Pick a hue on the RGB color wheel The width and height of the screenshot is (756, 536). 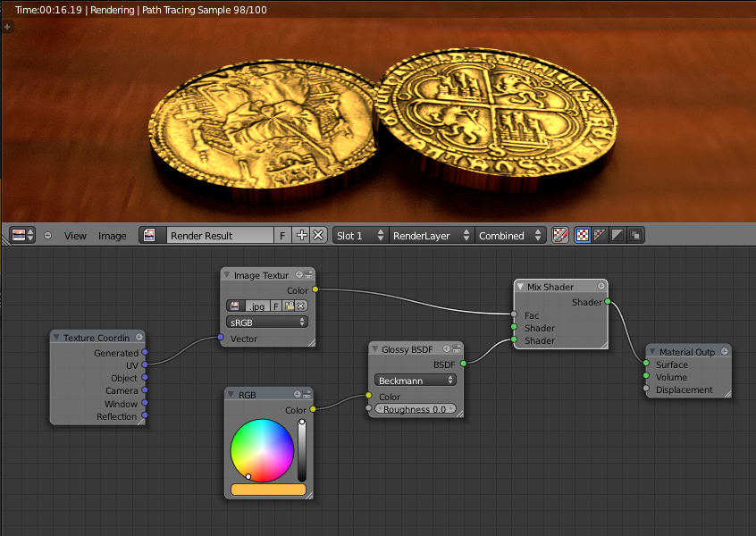pos(263,450)
